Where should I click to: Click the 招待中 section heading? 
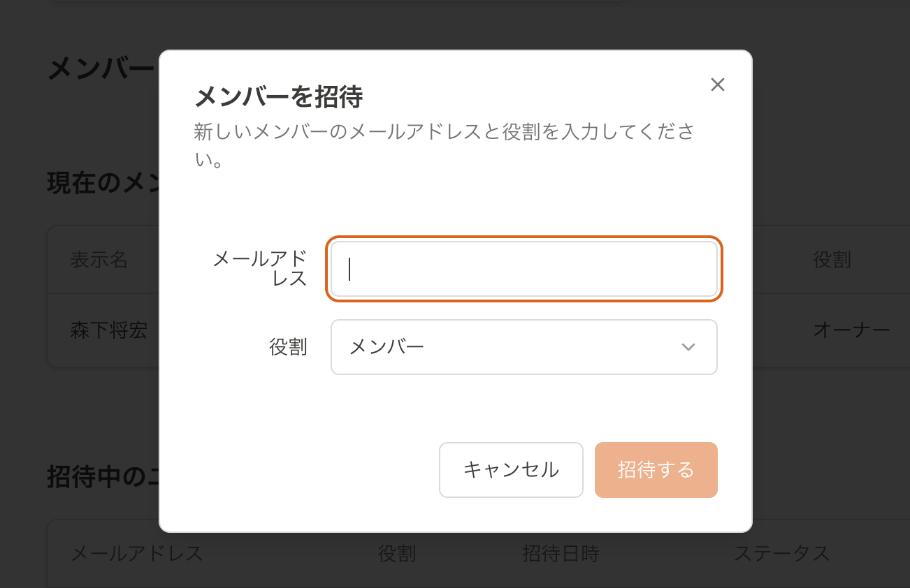(103, 477)
